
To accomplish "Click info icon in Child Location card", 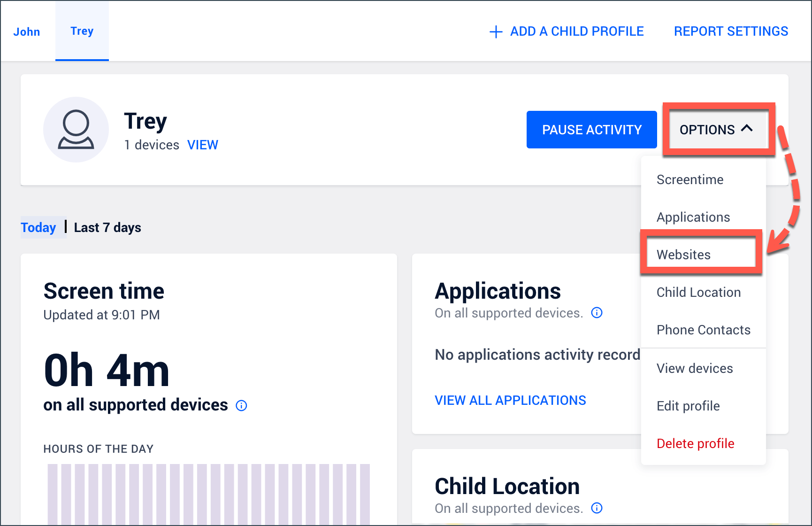I will pos(597,508).
